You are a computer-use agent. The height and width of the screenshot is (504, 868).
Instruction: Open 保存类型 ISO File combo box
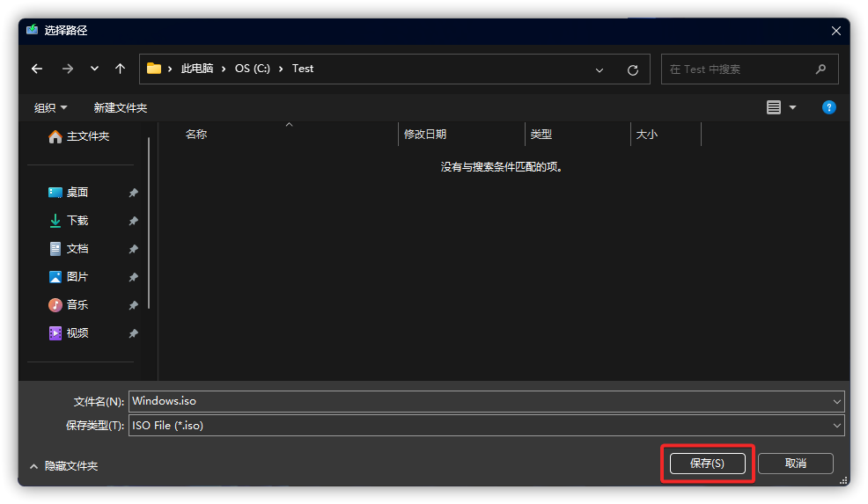487,426
